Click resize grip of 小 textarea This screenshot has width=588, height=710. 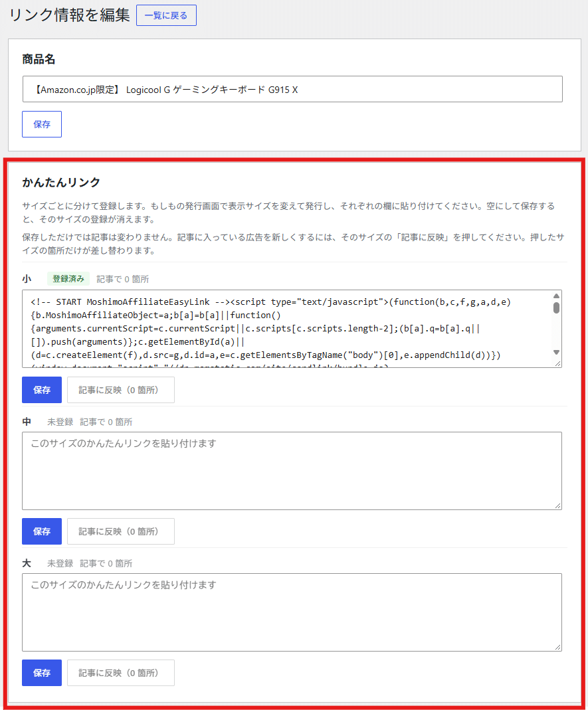(557, 363)
